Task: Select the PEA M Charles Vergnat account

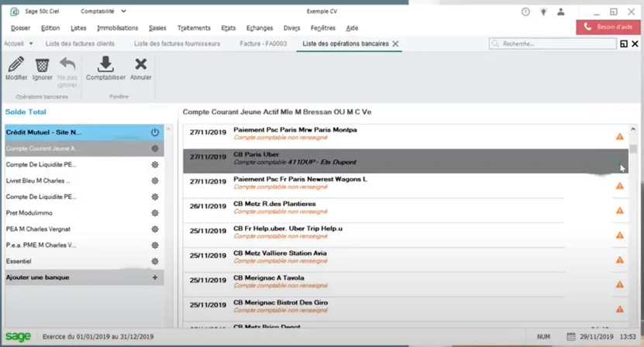Action: pos(84,228)
